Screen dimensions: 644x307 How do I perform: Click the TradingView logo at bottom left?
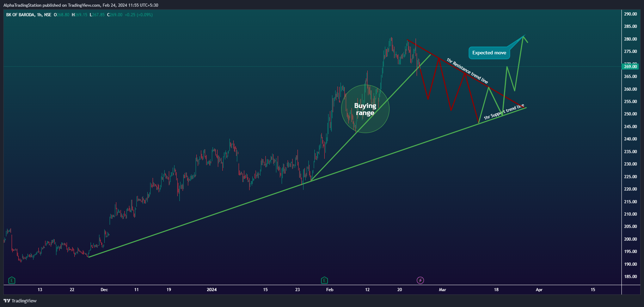20,301
